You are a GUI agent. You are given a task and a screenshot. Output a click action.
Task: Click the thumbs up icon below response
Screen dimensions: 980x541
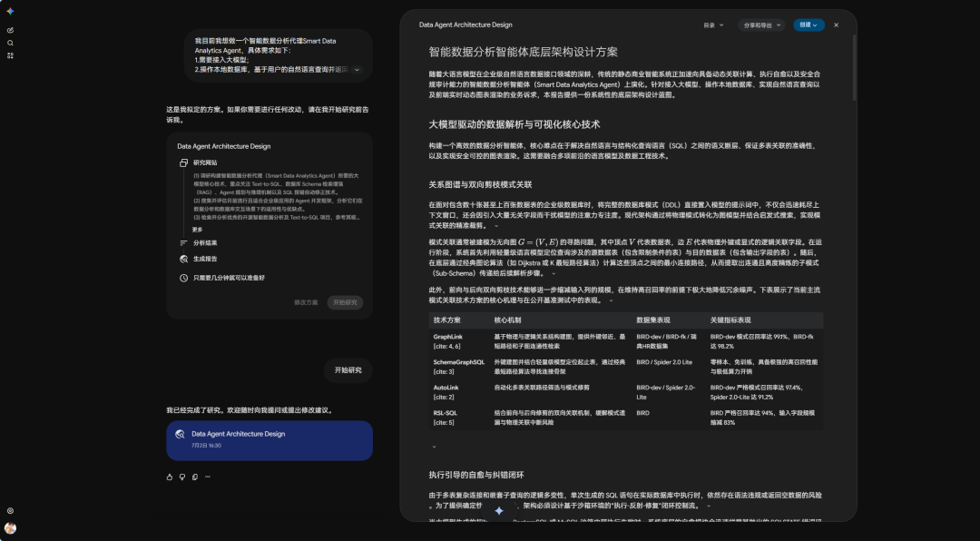170,477
